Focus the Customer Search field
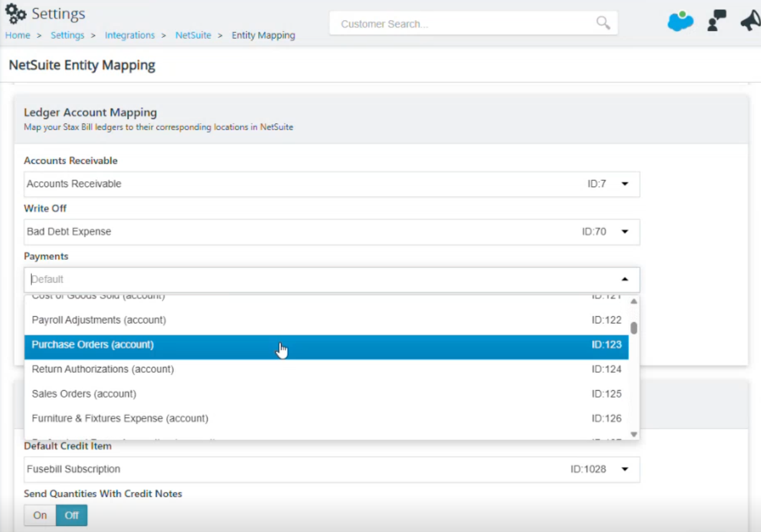Image resolution: width=761 pixels, height=532 pixels. coord(473,24)
